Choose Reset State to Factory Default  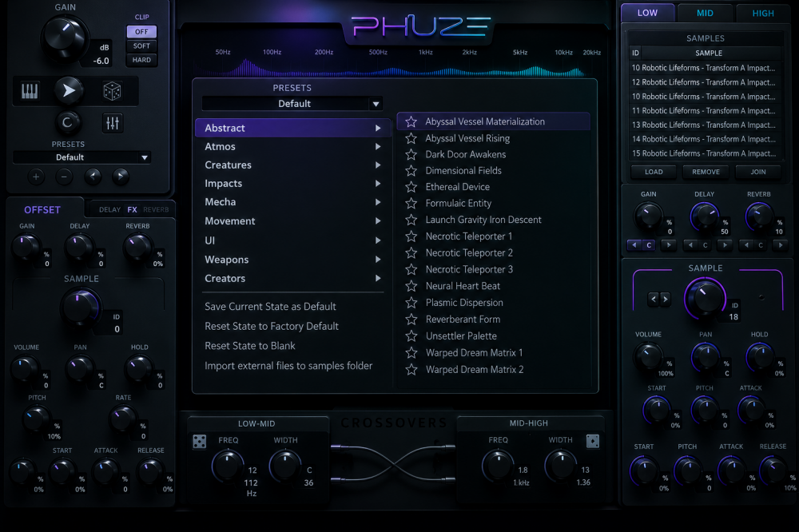click(x=272, y=326)
